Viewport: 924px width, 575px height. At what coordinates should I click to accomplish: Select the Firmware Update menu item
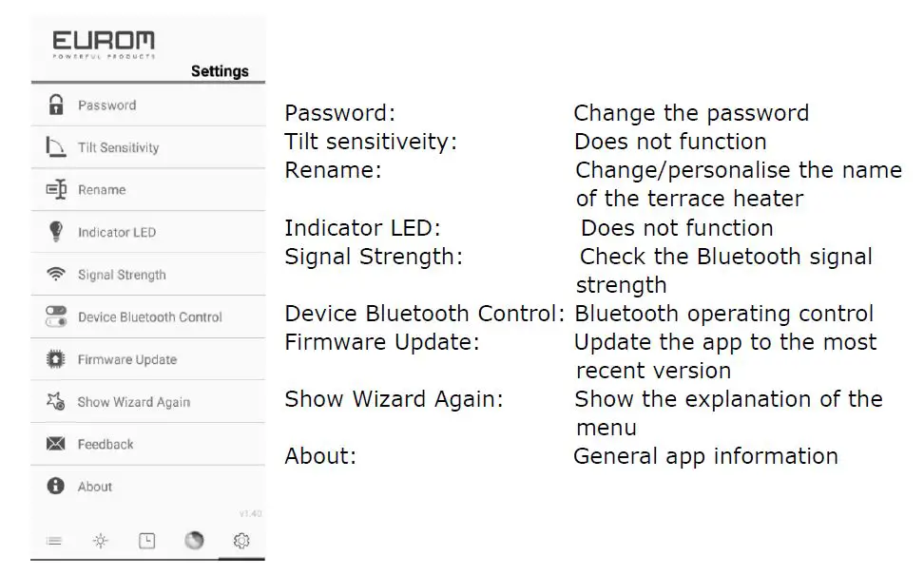(x=127, y=359)
